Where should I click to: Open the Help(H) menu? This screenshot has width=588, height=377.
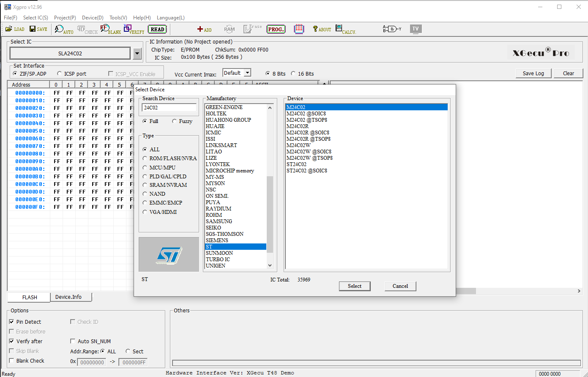[x=142, y=18]
